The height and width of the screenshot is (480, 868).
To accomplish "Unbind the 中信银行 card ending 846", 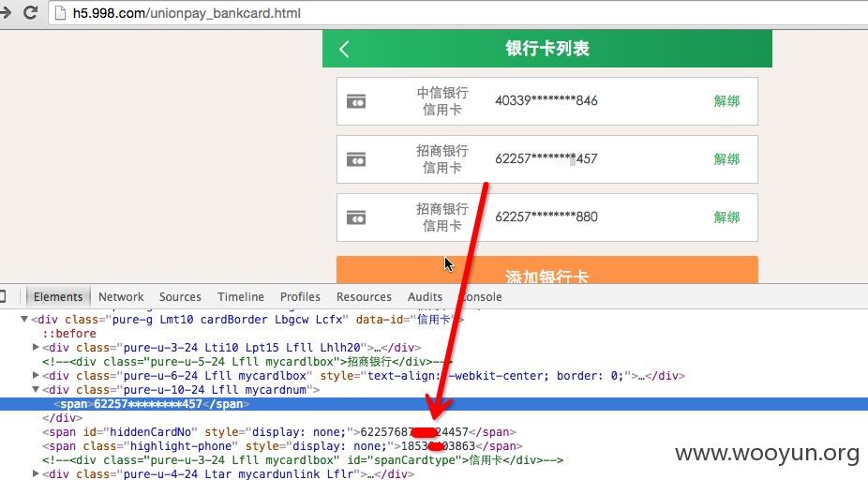I will point(726,100).
